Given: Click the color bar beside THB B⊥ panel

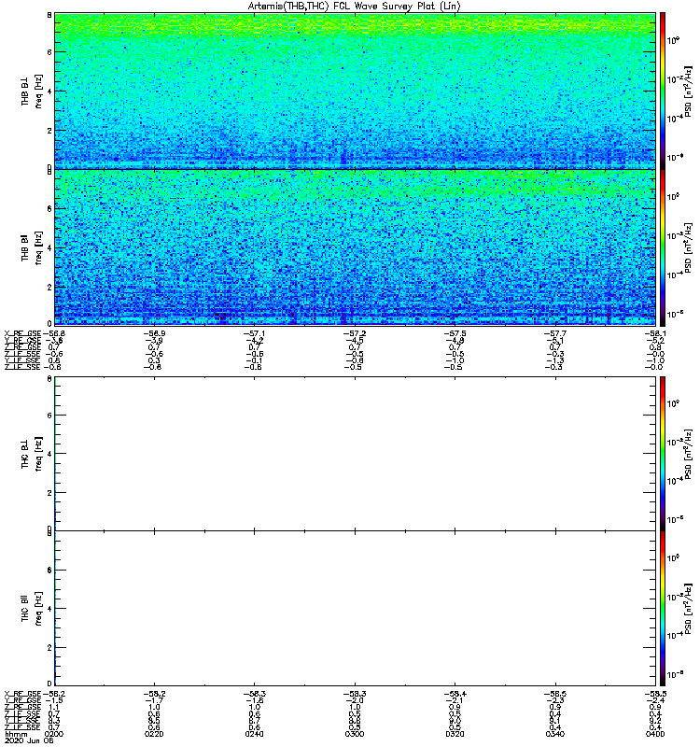Looking at the screenshot, I should pos(663,91).
